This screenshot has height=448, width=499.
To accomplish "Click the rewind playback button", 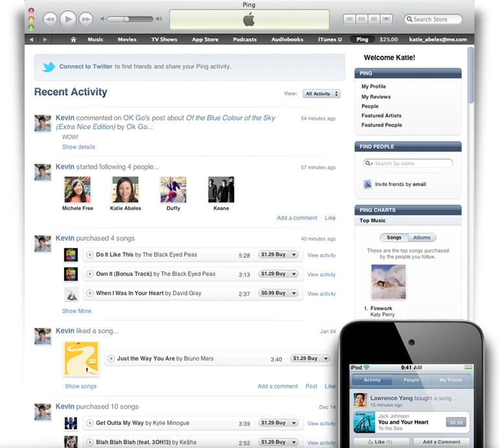I will click(x=50, y=19).
